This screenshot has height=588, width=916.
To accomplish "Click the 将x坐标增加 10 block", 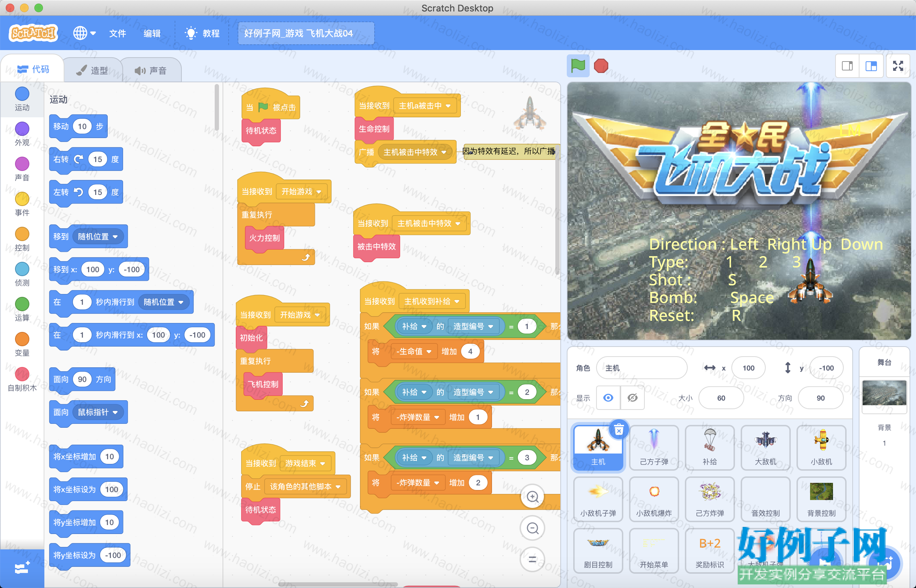I will click(86, 457).
